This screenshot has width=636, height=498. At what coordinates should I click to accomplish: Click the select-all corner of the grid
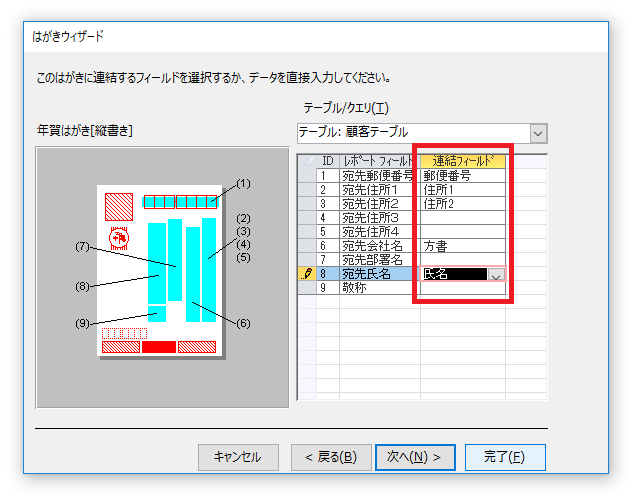point(307,161)
